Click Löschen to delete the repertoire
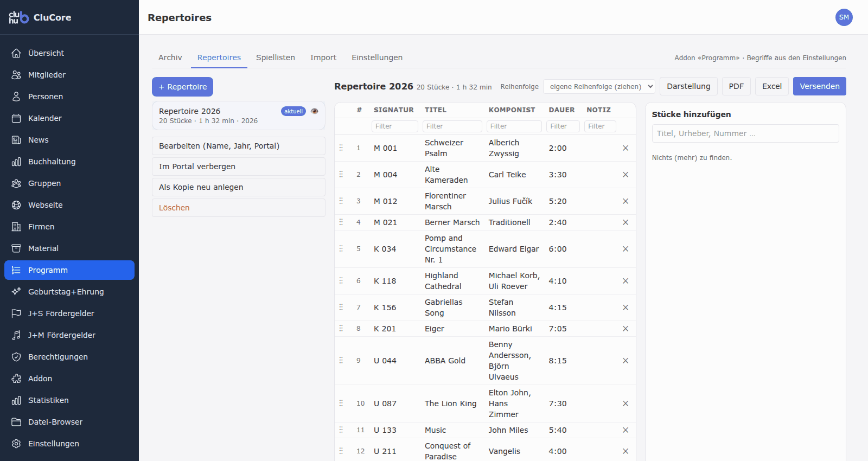868x461 pixels. tap(239, 208)
